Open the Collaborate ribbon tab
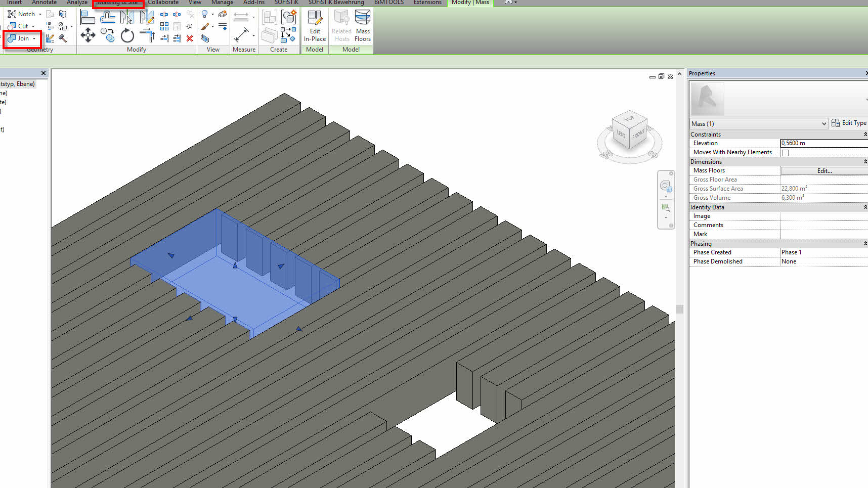 (163, 3)
